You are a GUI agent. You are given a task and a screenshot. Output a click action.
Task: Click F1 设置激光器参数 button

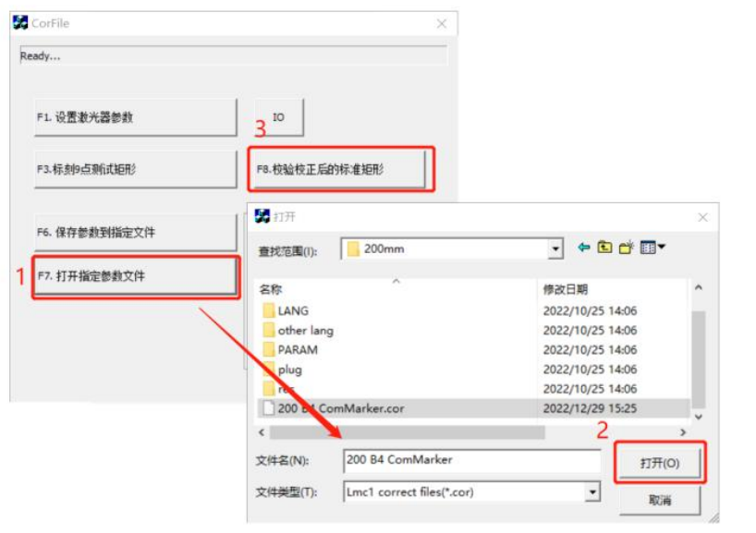click(135, 117)
